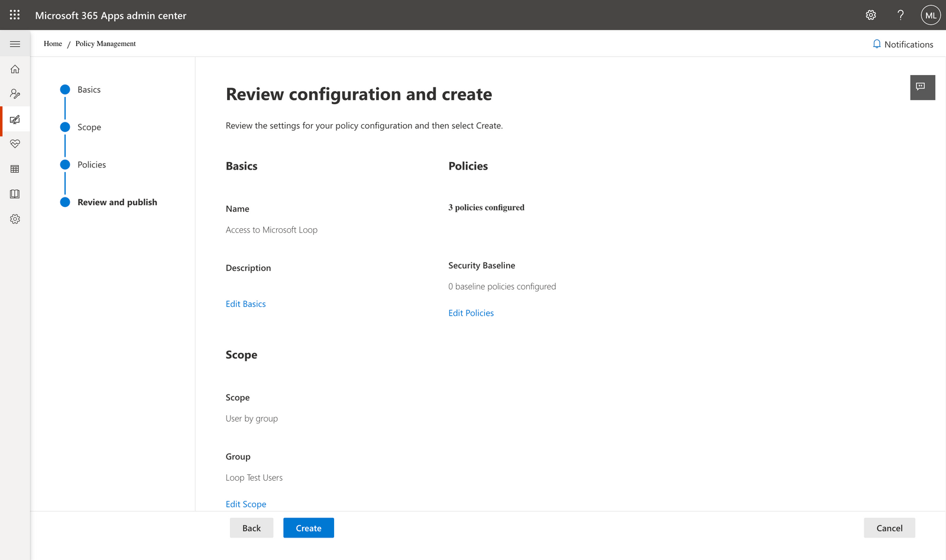Click '0 baseline policies configured' text
The width and height of the screenshot is (946, 560).
click(x=502, y=287)
